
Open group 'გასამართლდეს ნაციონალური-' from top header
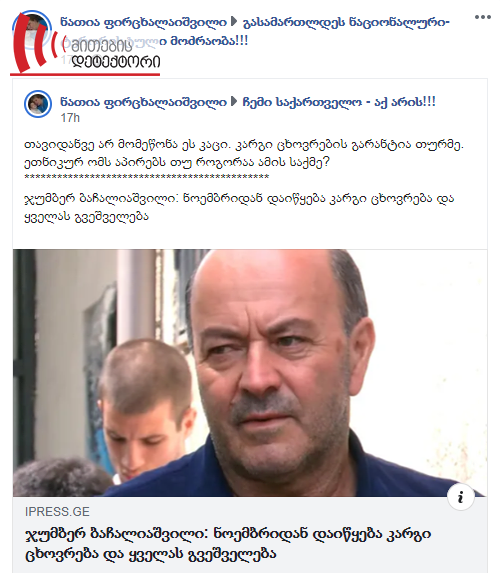(x=346, y=22)
